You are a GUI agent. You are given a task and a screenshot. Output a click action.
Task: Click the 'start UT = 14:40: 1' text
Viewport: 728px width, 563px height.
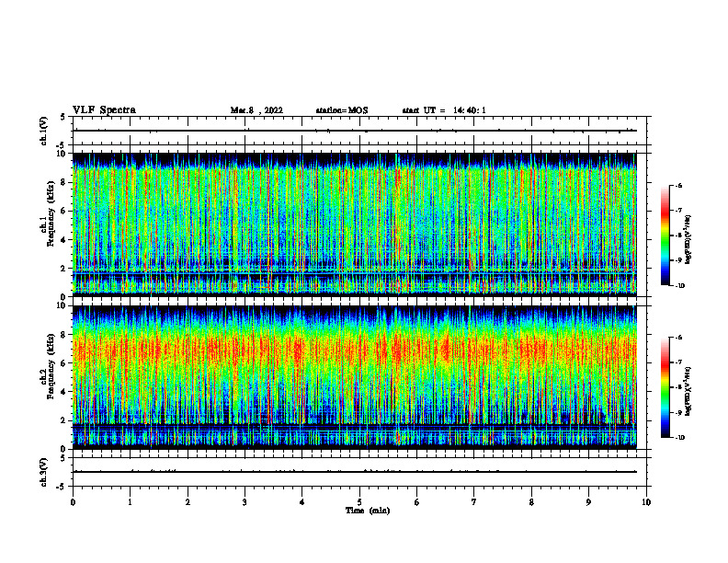[x=444, y=110]
